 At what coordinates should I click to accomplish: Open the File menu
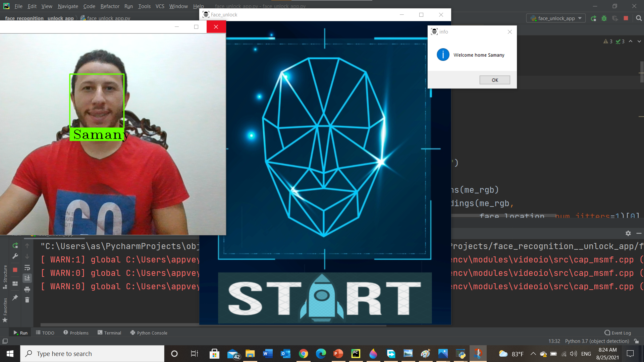point(18,6)
